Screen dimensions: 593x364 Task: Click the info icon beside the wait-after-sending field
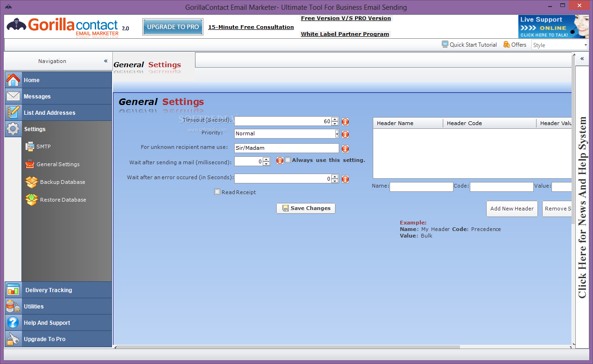tap(280, 161)
